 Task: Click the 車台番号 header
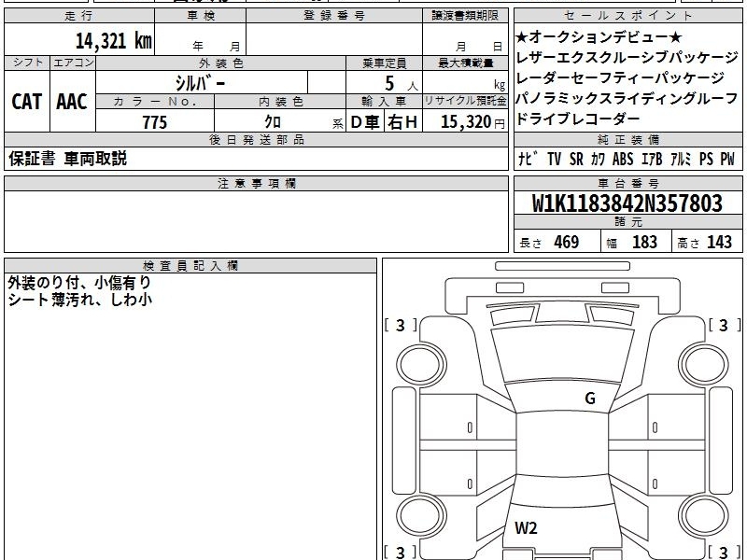627,183
